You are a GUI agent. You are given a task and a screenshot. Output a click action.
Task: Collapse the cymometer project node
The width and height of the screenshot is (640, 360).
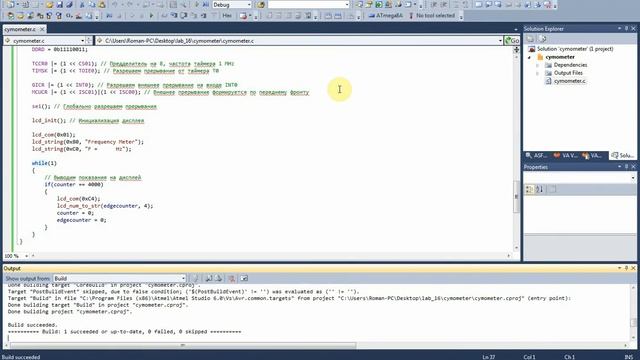click(x=530, y=57)
